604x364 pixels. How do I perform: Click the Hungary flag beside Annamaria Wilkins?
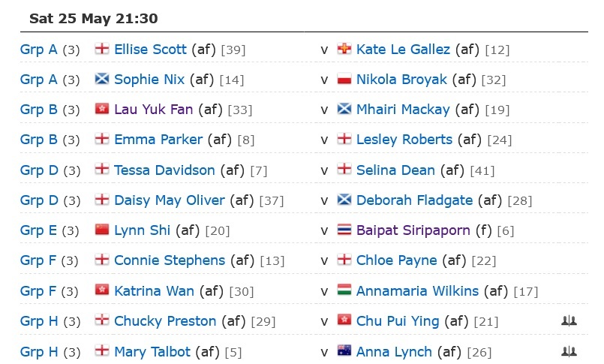pyautogui.click(x=344, y=290)
